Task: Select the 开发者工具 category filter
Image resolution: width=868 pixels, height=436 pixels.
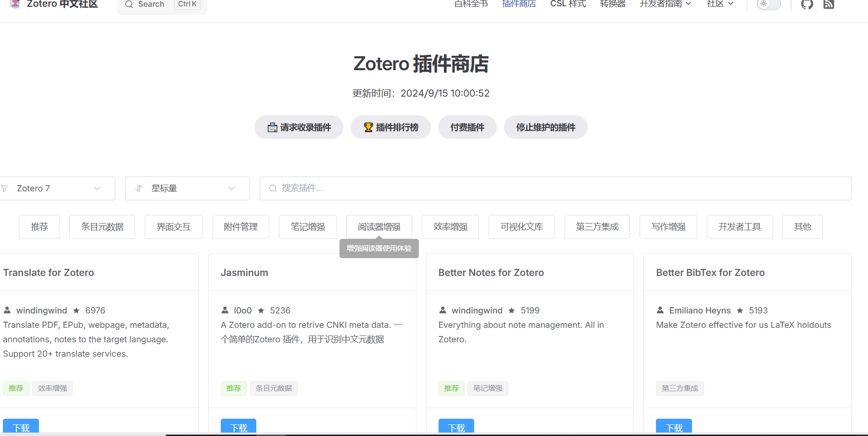Action: pos(740,227)
